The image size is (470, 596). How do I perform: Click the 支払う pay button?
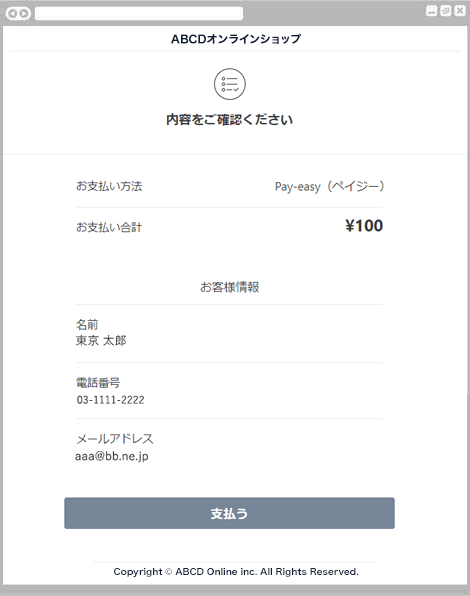229,513
